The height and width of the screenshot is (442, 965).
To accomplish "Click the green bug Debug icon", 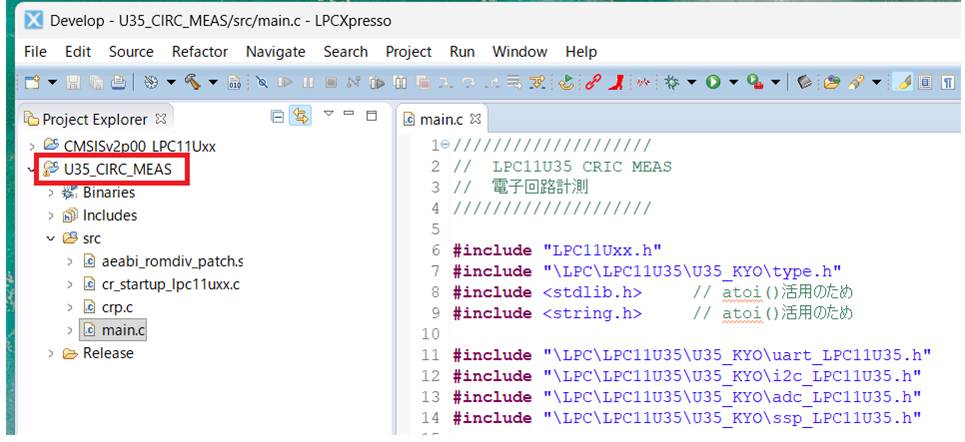I will tap(669, 83).
